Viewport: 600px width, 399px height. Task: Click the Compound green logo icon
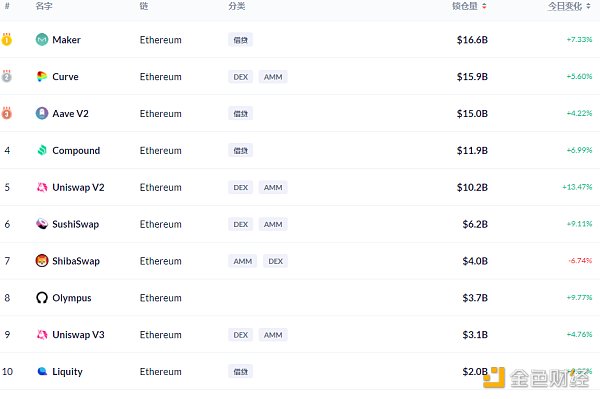pyautogui.click(x=42, y=150)
